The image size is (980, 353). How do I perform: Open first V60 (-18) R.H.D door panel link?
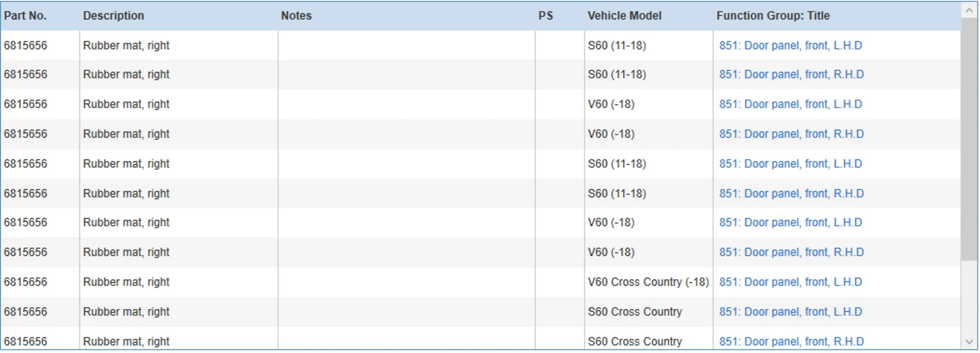point(791,134)
